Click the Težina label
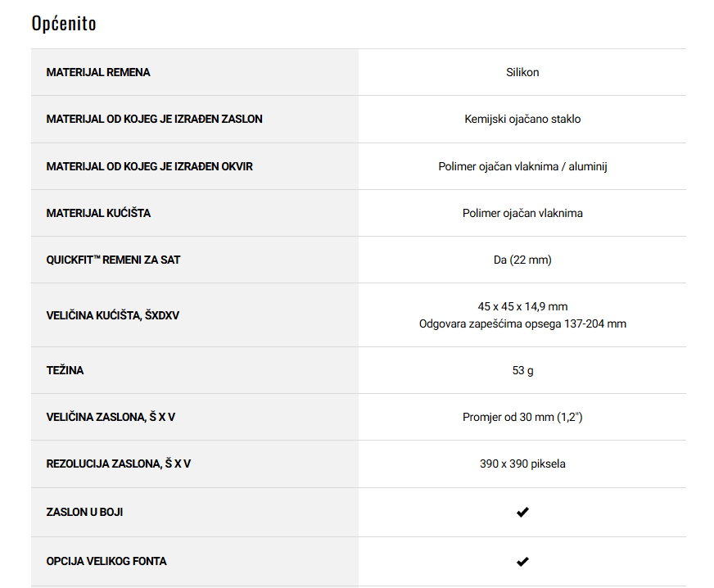Image resolution: width=714 pixels, height=588 pixels. [x=65, y=370]
